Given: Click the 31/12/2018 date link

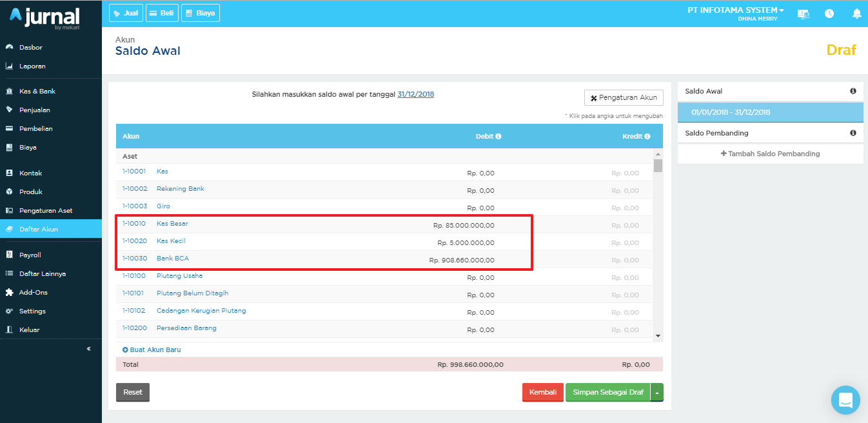Looking at the screenshot, I should pos(415,94).
